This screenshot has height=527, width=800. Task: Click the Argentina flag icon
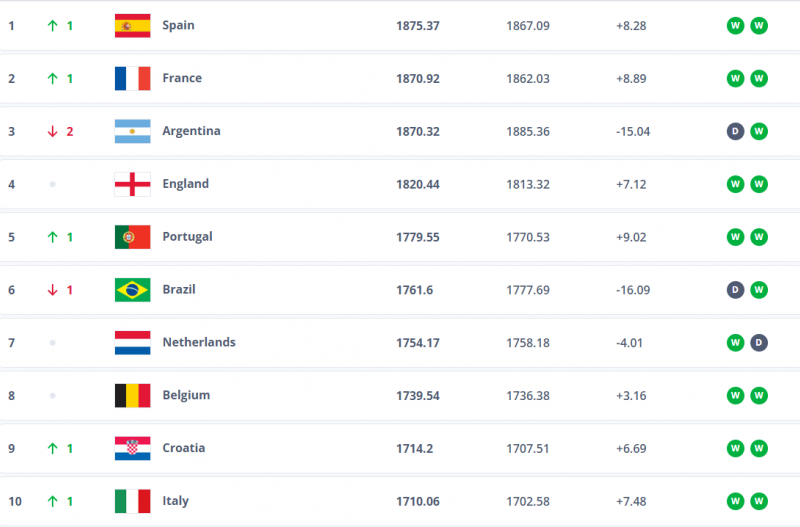[132, 131]
